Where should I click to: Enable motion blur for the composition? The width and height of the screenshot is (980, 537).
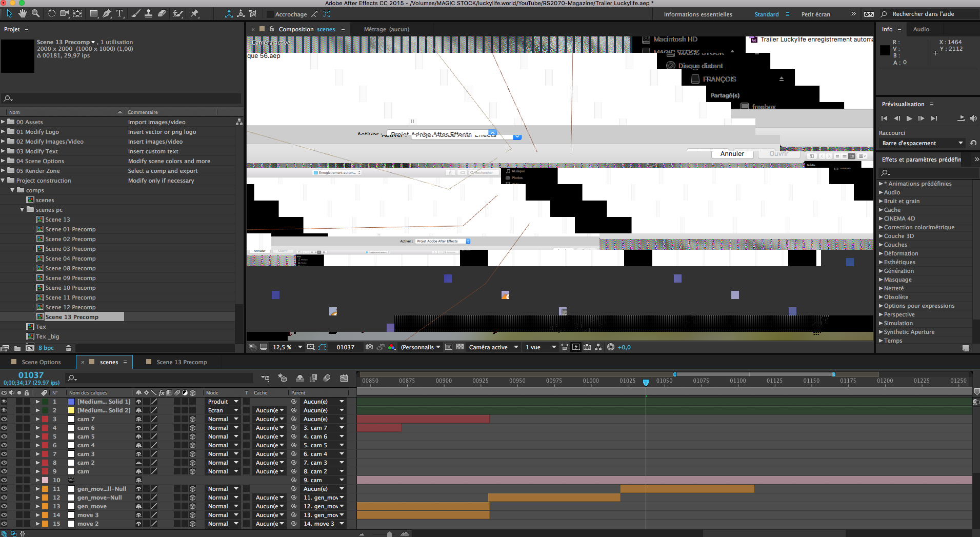[327, 379]
